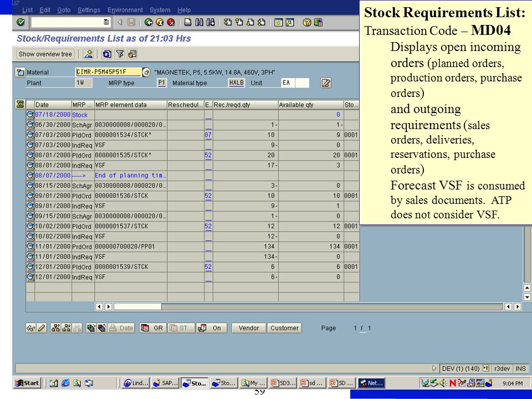532x399 pixels.
Task: Click the Available qty column header
Action: 311,105
